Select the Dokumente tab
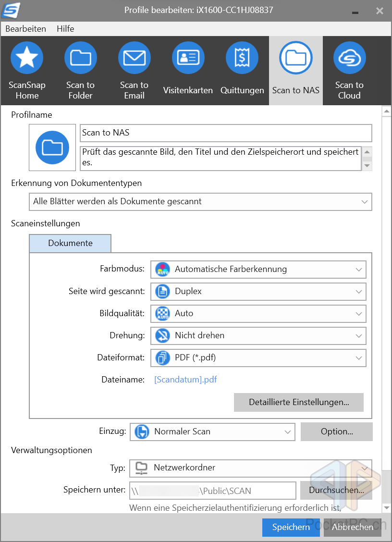The width and height of the screenshot is (392, 542). tap(70, 243)
